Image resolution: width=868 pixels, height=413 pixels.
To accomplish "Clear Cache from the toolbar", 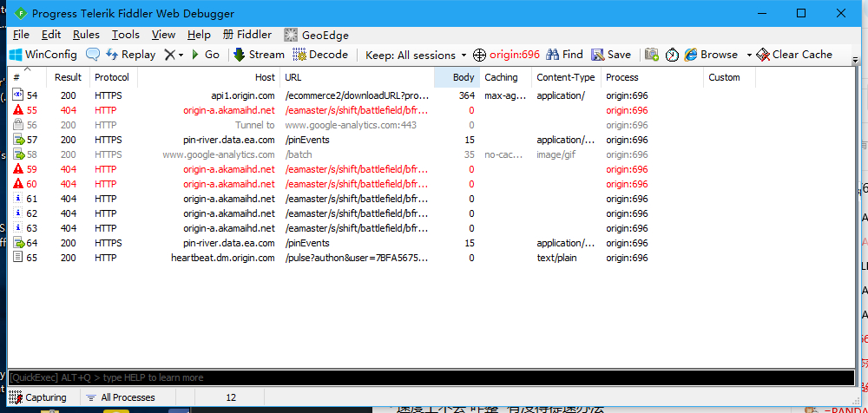I will coord(794,55).
